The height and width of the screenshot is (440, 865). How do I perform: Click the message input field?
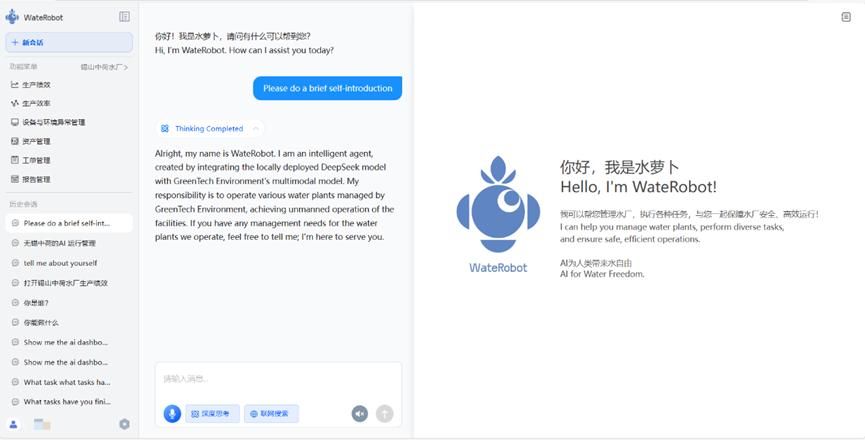279,380
